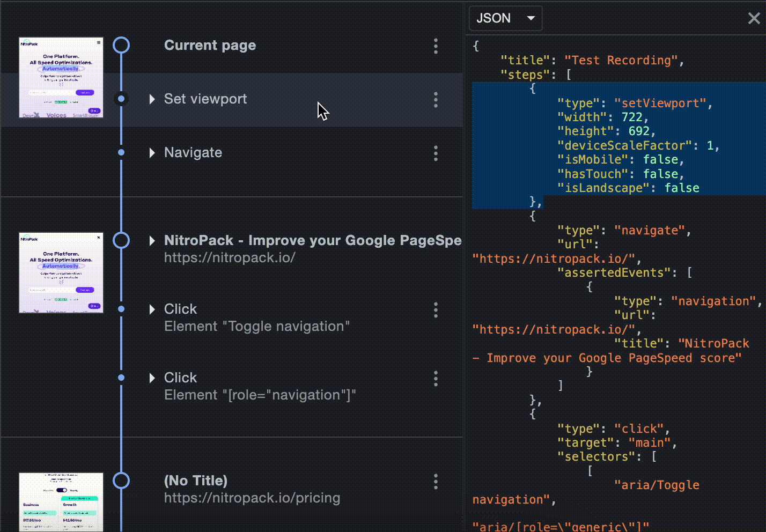This screenshot has height=532, width=766.
Task: Select the highlighted setViewport JSON block
Action: click(x=617, y=145)
